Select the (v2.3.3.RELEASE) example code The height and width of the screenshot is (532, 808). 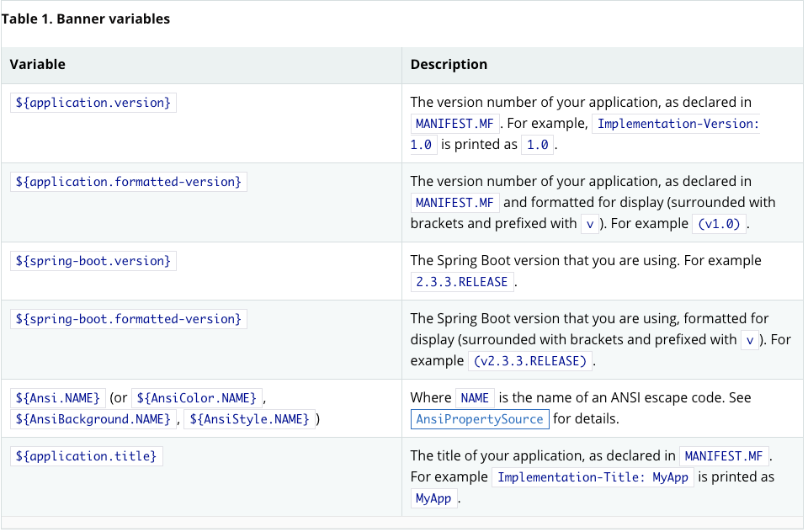(x=529, y=361)
